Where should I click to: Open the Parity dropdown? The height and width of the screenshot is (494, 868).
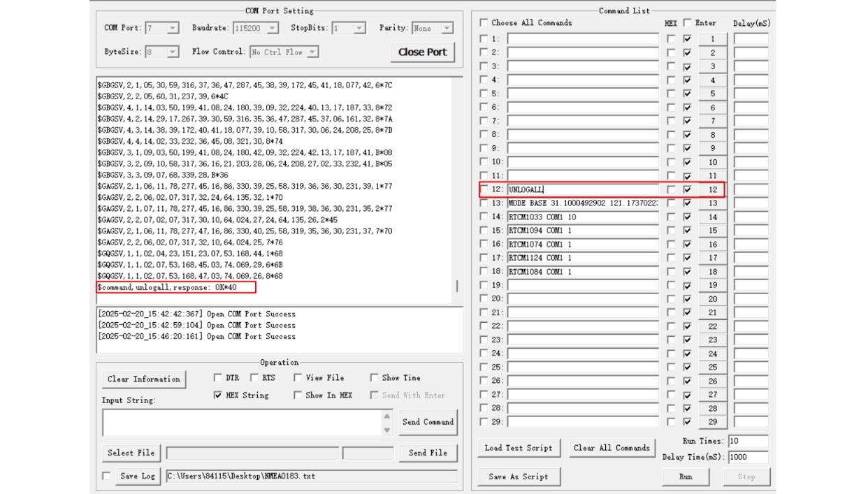[447, 29]
